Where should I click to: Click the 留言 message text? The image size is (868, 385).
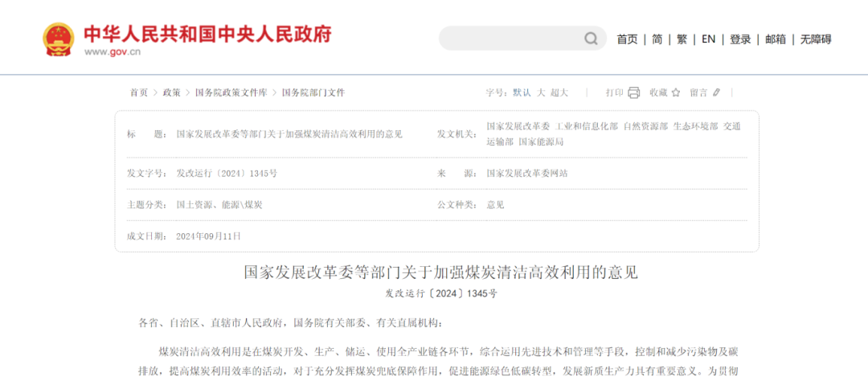(x=698, y=92)
